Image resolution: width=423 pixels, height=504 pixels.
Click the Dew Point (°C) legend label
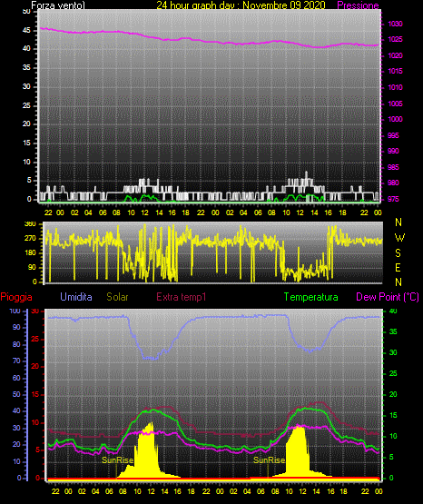[x=388, y=297]
